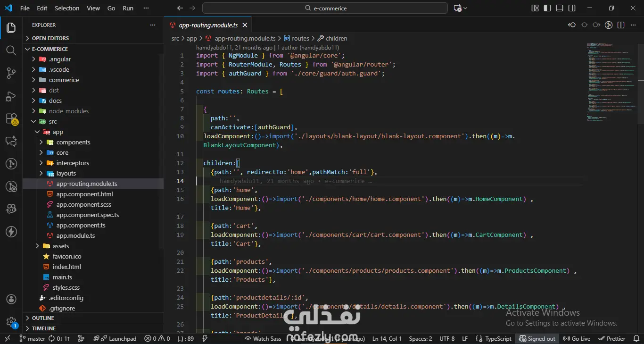Image resolution: width=644 pixels, height=344 pixels.
Task: Open the View menu
Action: click(x=93, y=8)
